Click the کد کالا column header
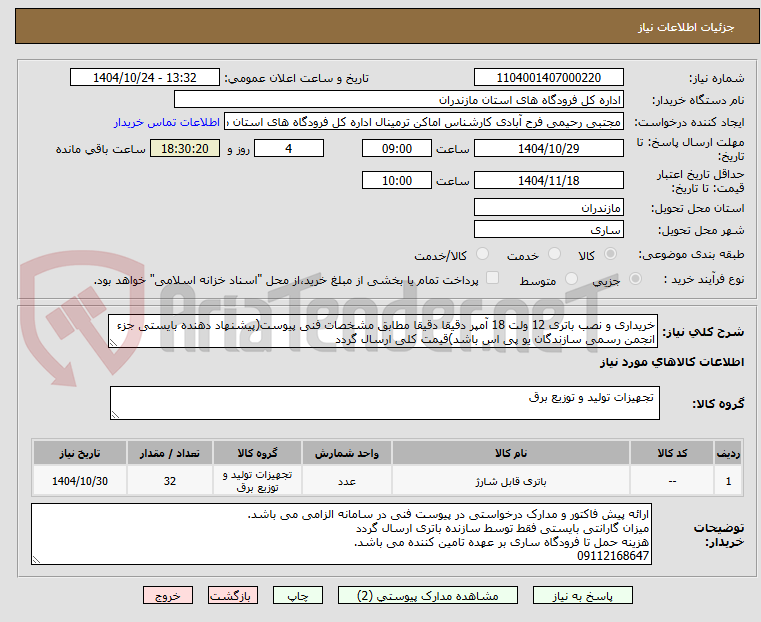Screen dimensions: 761x622 [x=672, y=453]
